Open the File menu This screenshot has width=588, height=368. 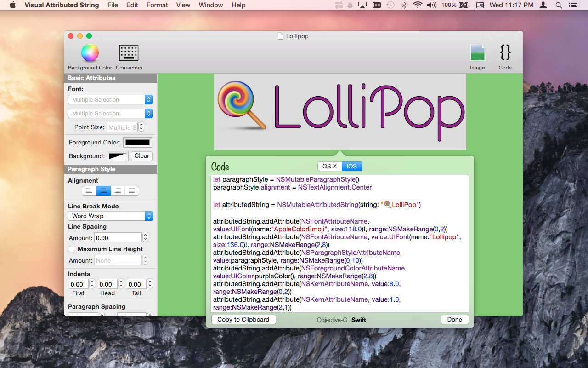113,5
